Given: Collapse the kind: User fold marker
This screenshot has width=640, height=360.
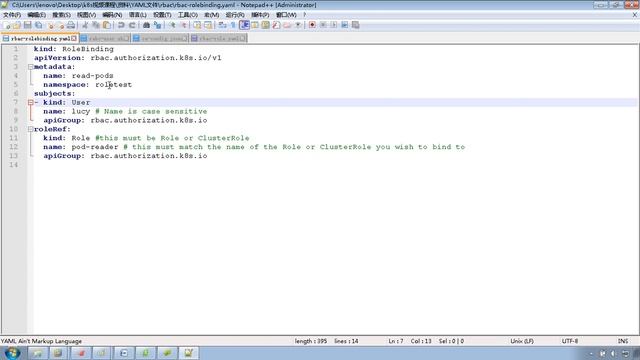Looking at the screenshot, I should coord(31,102).
